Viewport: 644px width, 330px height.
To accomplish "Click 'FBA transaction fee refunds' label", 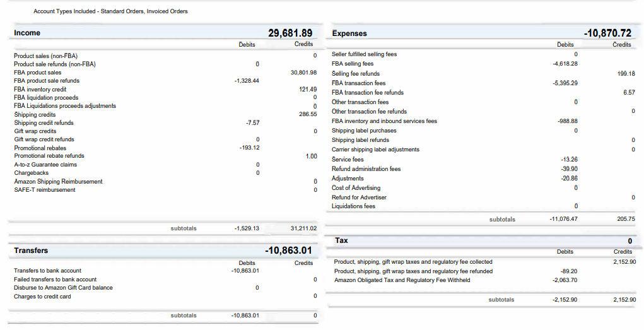I will (368, 93).
